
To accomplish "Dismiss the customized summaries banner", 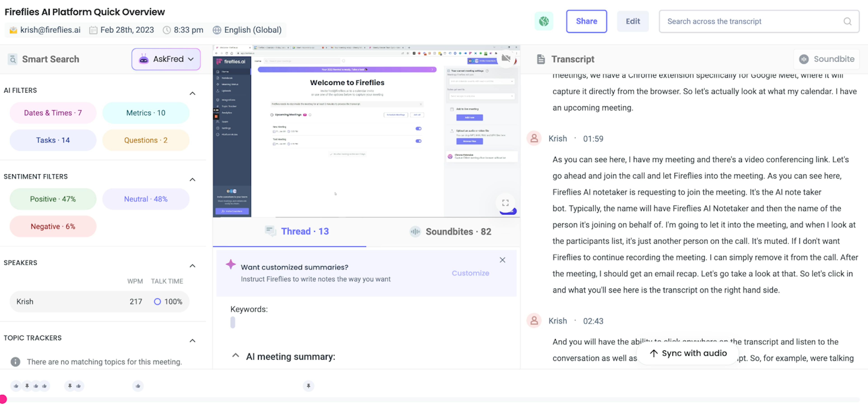I will pos(502,259).
